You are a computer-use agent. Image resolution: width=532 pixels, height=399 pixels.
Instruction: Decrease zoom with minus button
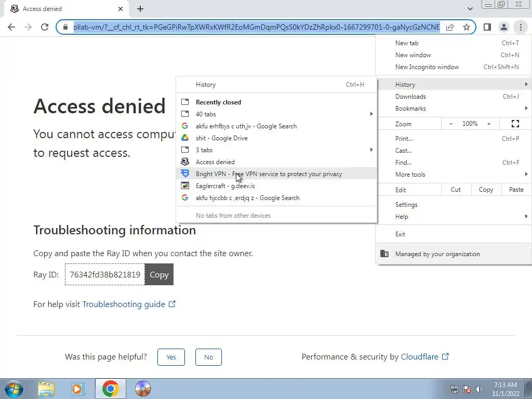click(450, 124)
